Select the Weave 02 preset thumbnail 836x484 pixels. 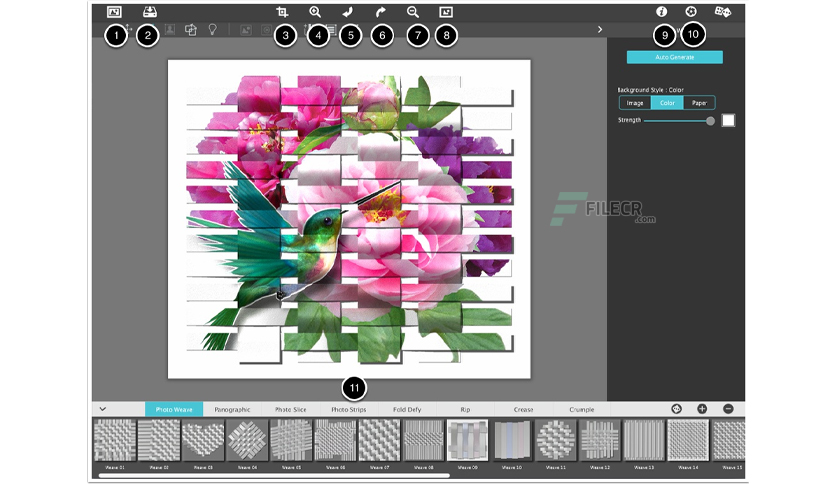159,440
